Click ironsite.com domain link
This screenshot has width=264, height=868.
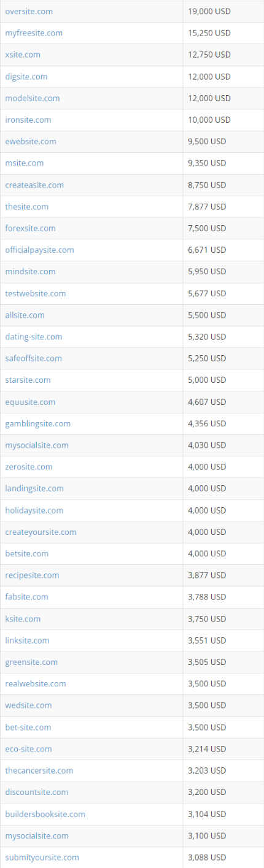click(28, 120)
